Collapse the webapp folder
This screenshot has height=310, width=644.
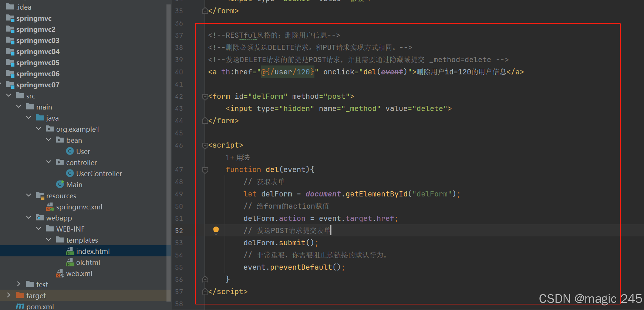[x=28, y=218]
